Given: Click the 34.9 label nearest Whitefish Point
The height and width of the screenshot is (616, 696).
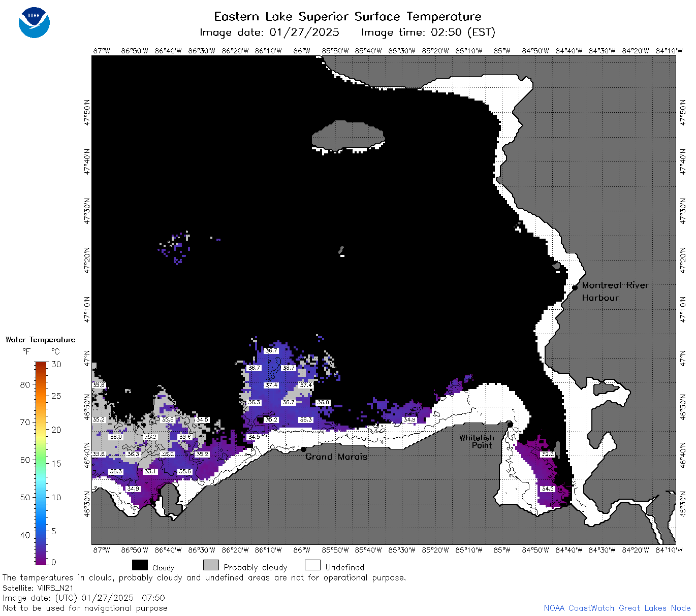Looking at the screenshot, I should click(x=409, y=420).
